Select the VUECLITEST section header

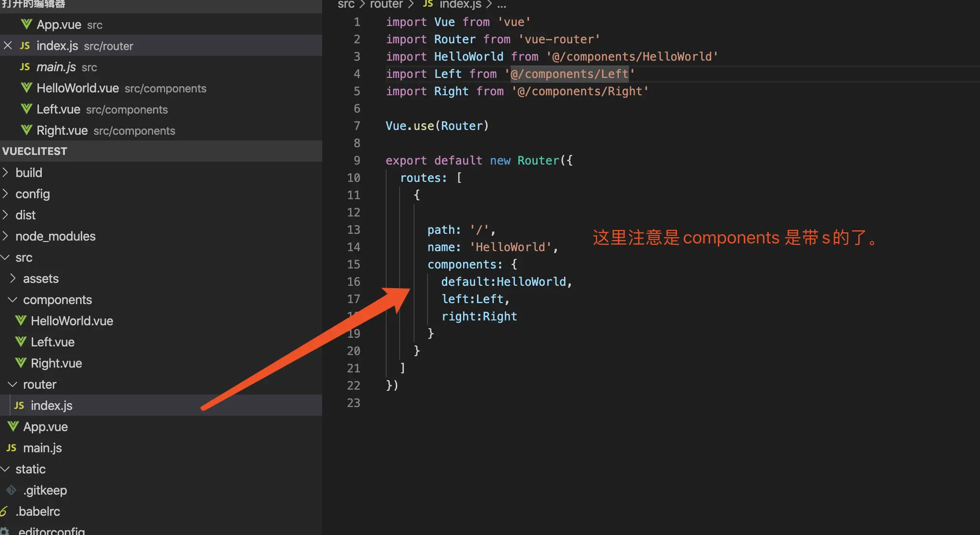point(35,151)
